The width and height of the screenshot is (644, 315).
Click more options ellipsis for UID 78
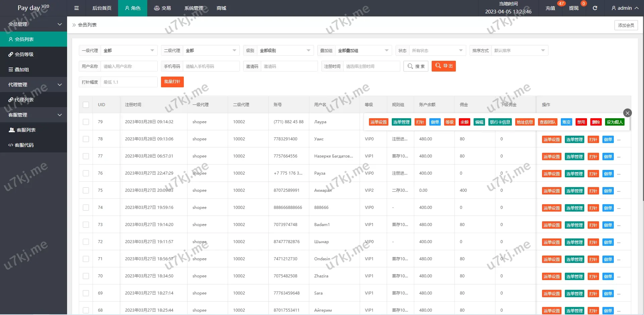[x=619, y=140]
